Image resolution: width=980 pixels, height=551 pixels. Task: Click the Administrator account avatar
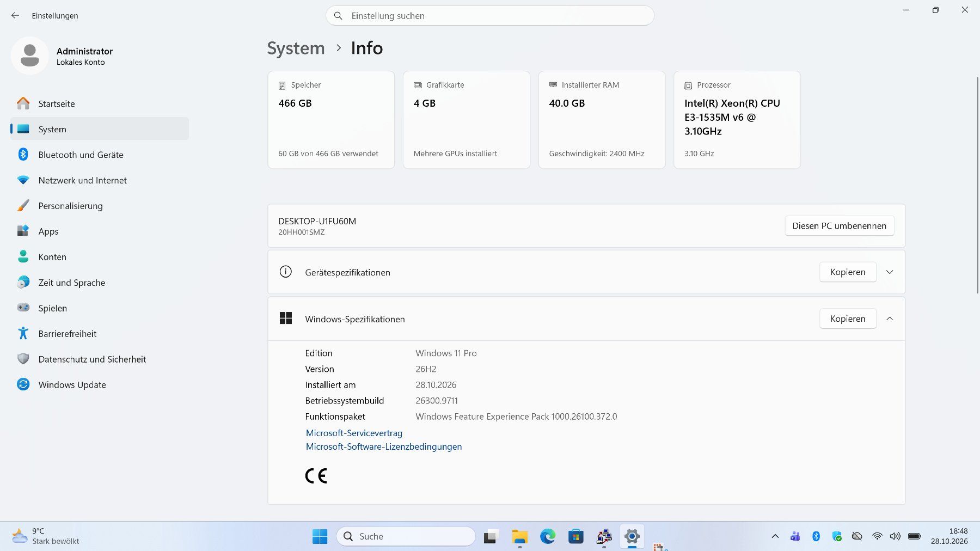point(30,56)
